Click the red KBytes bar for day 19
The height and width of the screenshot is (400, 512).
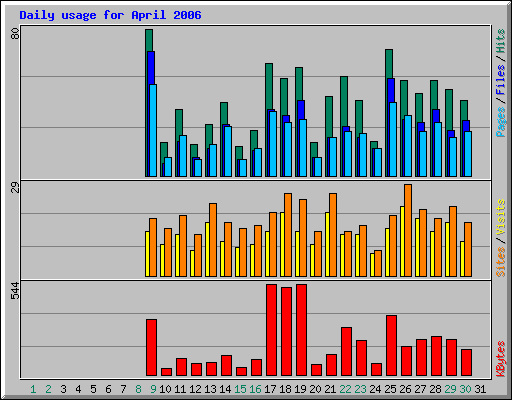[301, 330]
